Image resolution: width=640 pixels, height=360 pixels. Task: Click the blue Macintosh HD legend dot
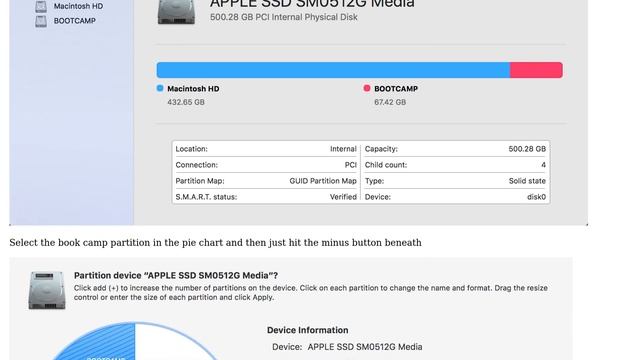(x=160, y=88)
